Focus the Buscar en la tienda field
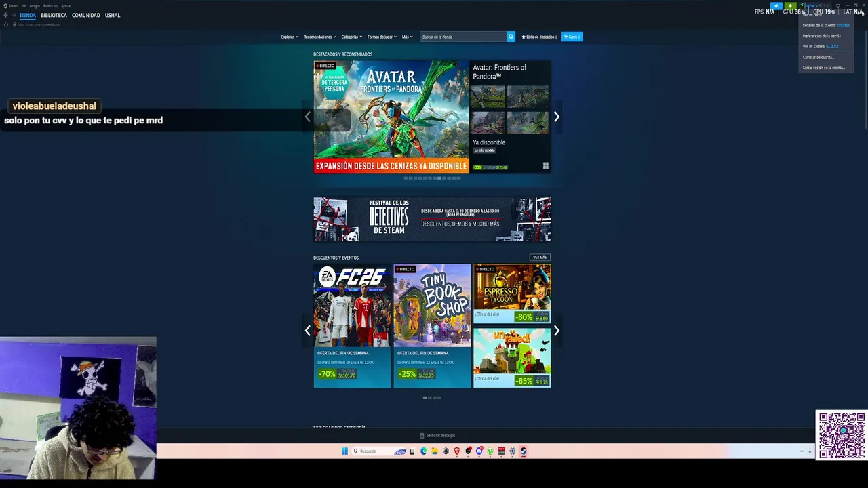This screenshot has width=868, height=488. point(463,37)
